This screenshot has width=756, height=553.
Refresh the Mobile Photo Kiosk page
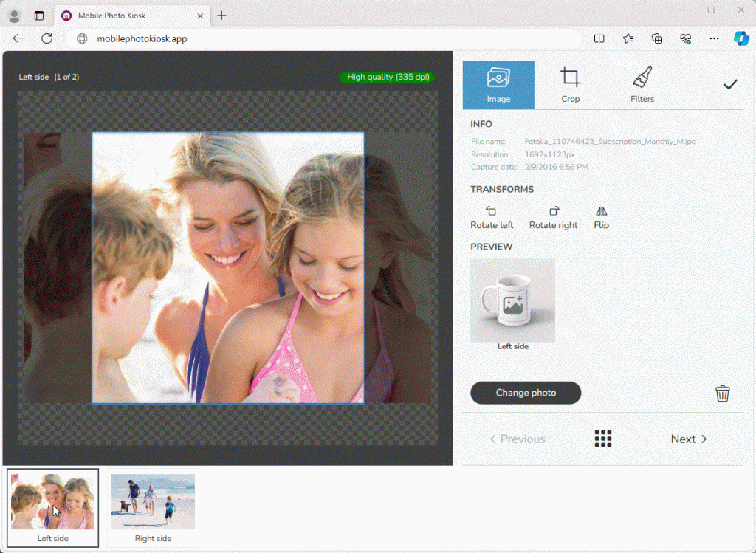tap(47, 38)
